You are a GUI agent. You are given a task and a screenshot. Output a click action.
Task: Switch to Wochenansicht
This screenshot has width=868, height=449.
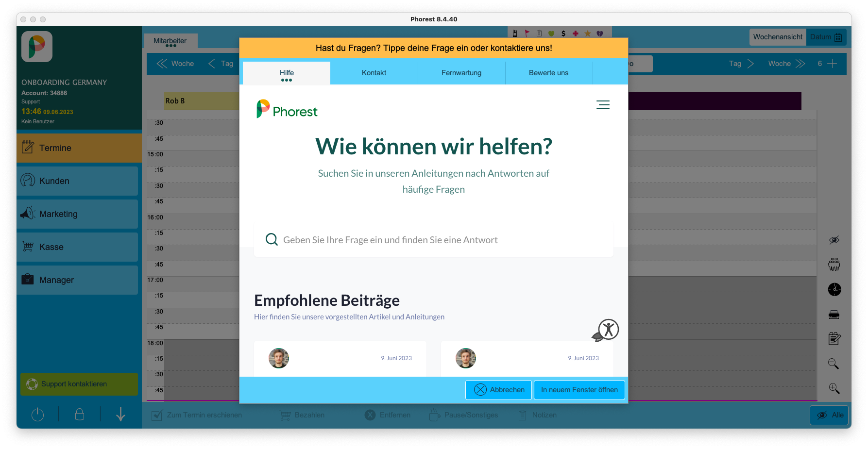[x=778, y=37]
